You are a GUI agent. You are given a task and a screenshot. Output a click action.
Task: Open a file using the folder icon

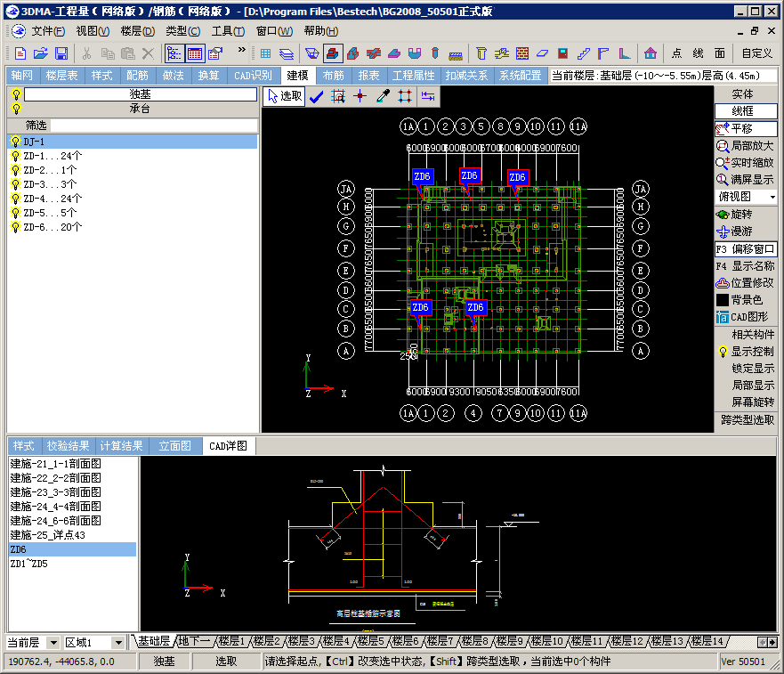[41, 53]
